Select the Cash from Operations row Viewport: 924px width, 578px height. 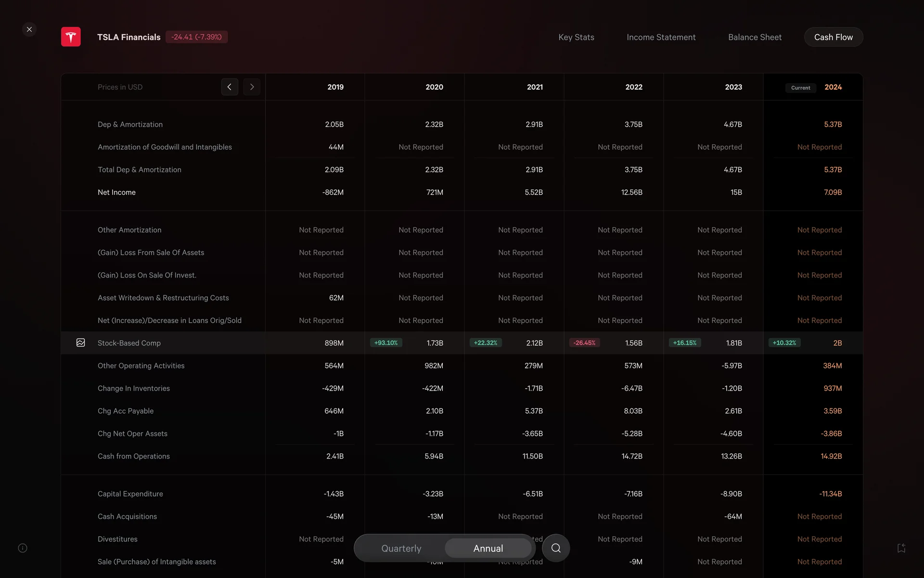[134, 456]
